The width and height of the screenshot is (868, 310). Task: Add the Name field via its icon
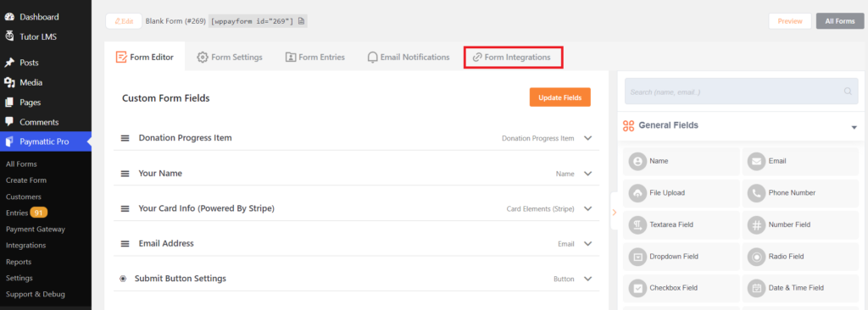[x=637, y=161]
